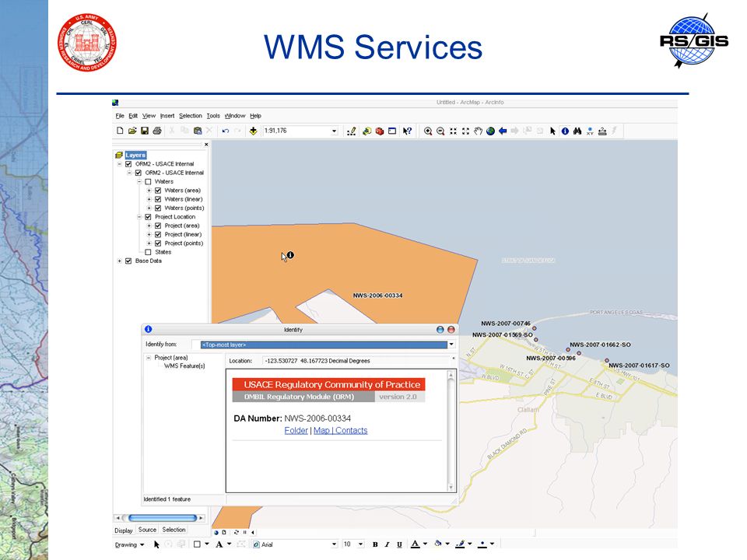Collapse the Project Location group

[139, 217]
